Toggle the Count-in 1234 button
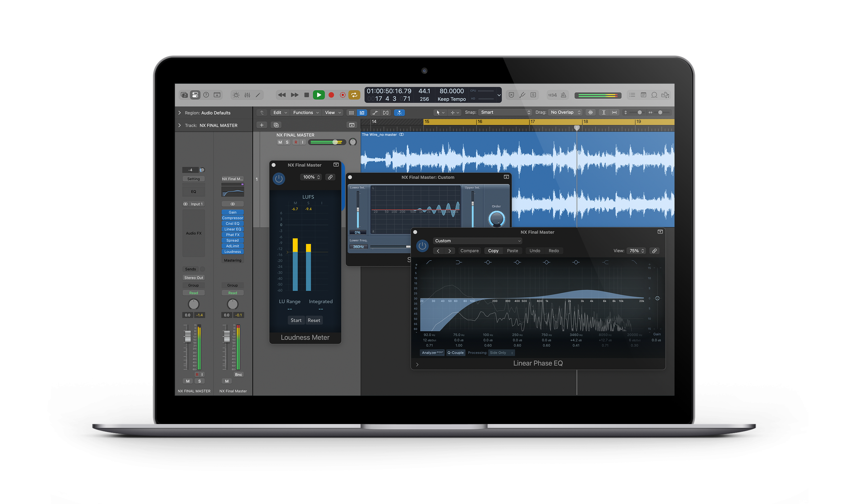The height and width of the screenshot is (504, 855). coord(552,95)
